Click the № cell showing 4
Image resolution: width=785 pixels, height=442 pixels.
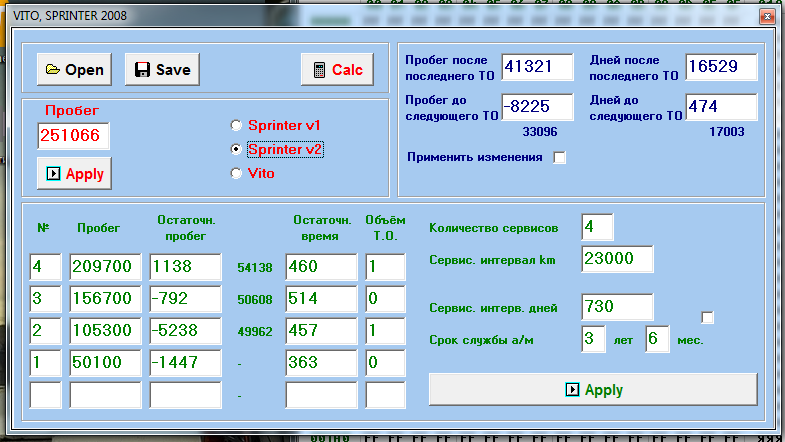tap(45, 267)
